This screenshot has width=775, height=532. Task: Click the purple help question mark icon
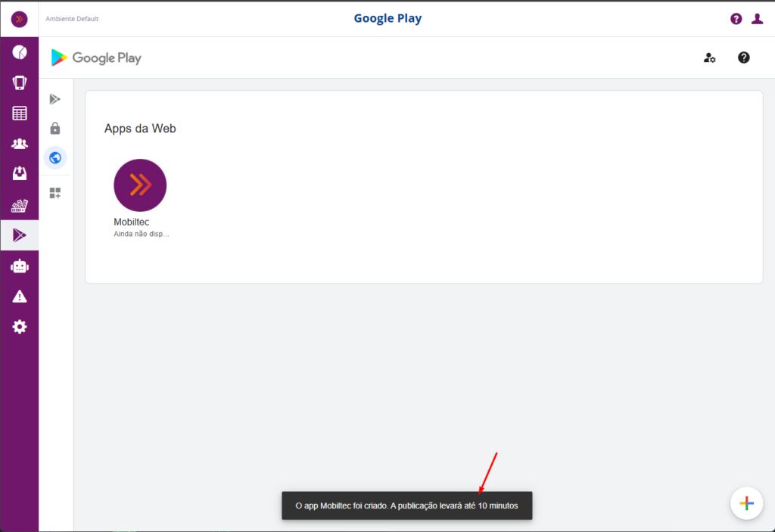[736, 19]
